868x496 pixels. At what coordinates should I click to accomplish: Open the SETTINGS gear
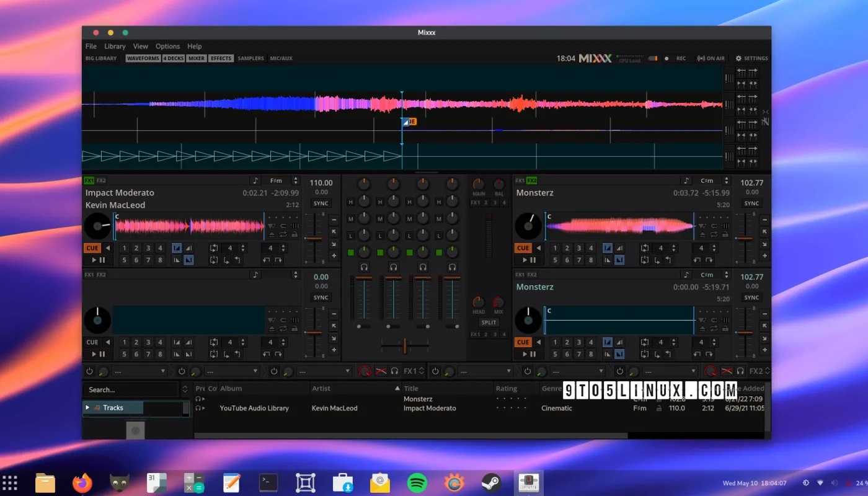737,58
